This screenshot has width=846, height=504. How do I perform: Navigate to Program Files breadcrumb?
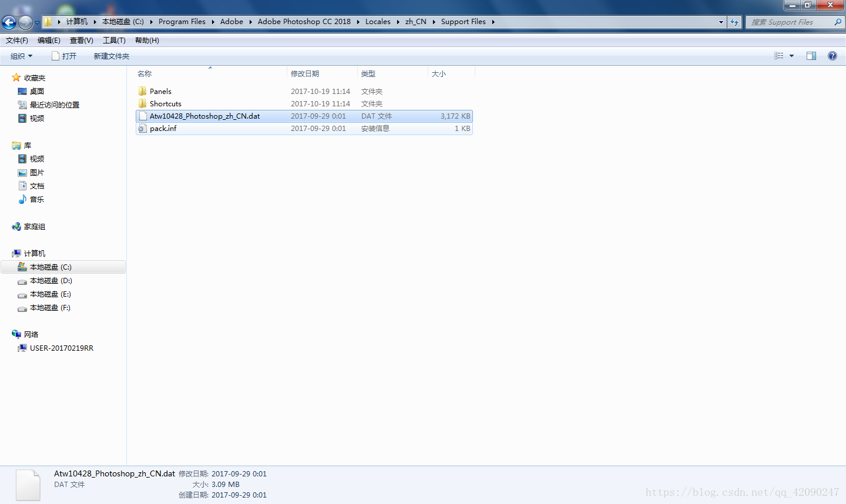point(182,22)
